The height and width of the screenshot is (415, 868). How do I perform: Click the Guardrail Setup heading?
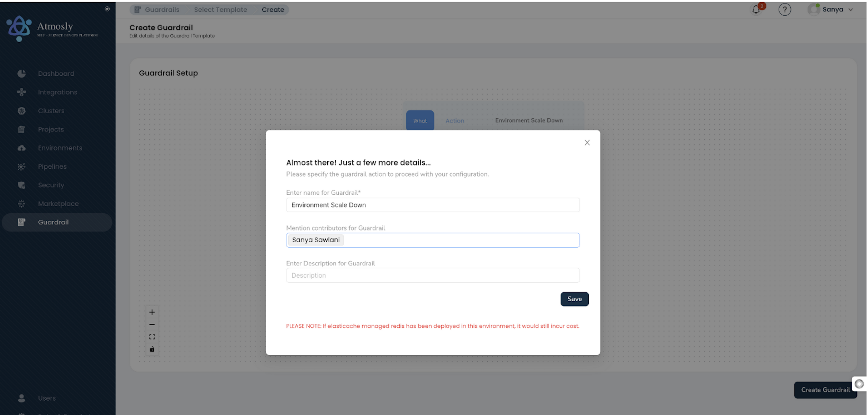click(168, 73)
